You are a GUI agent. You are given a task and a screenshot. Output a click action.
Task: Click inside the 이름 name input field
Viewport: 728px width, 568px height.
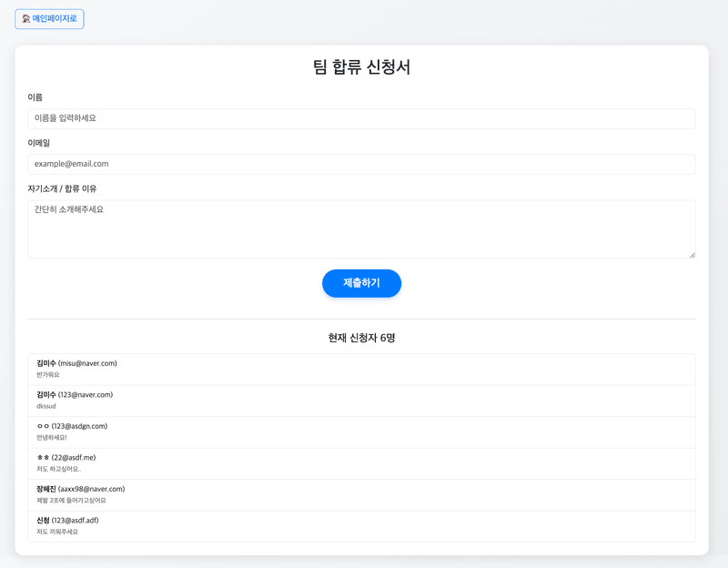361,117
